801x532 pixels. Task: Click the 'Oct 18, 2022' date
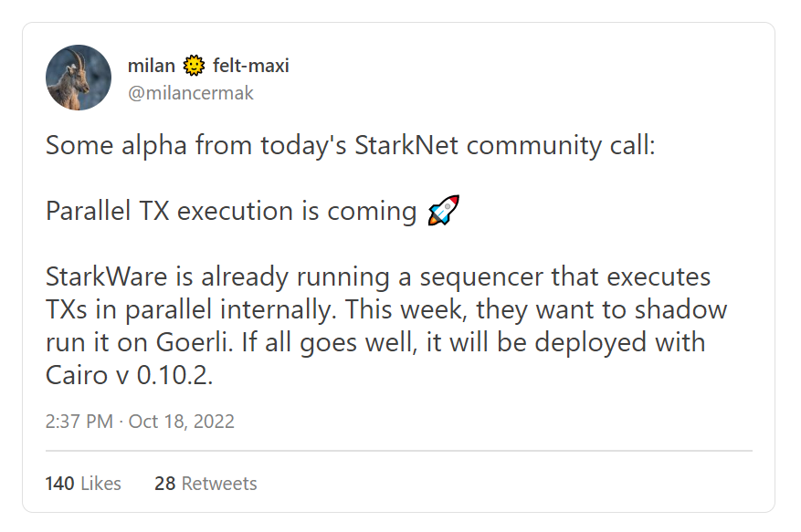click(182, 422)
